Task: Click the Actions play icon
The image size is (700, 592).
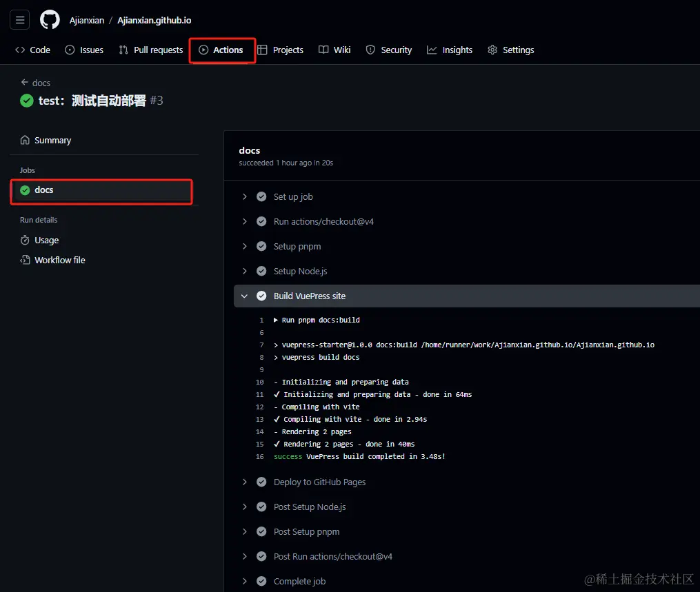Action: tap(203, 50)
